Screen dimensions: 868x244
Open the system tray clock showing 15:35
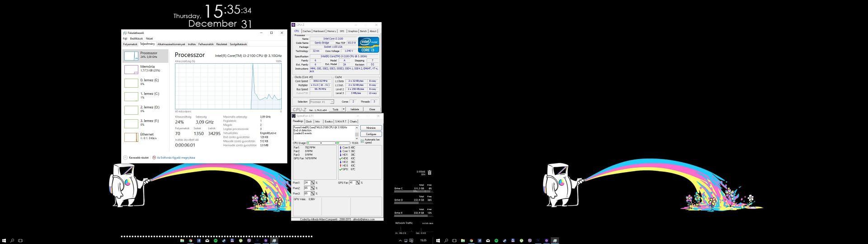[x=424, y=240]
